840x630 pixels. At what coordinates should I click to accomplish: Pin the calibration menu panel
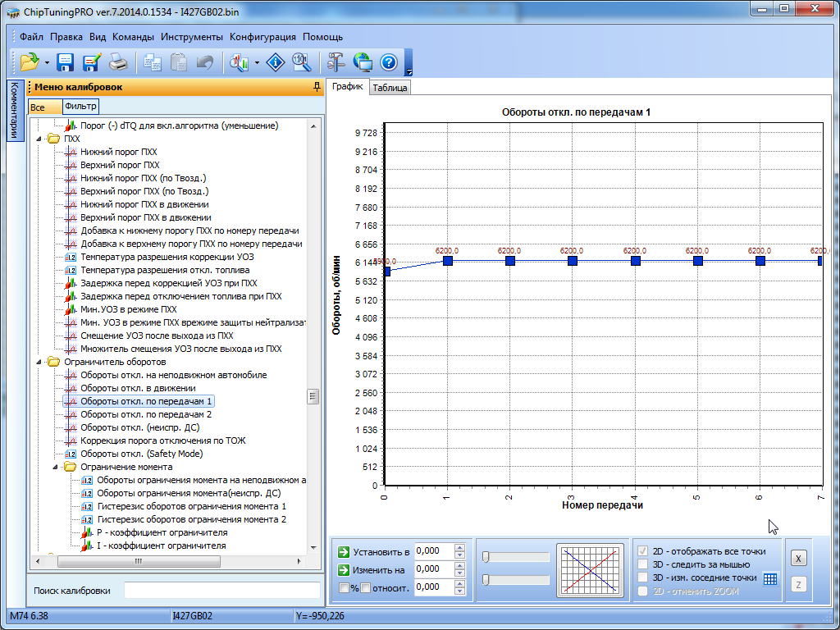click(x=317, y=87)
